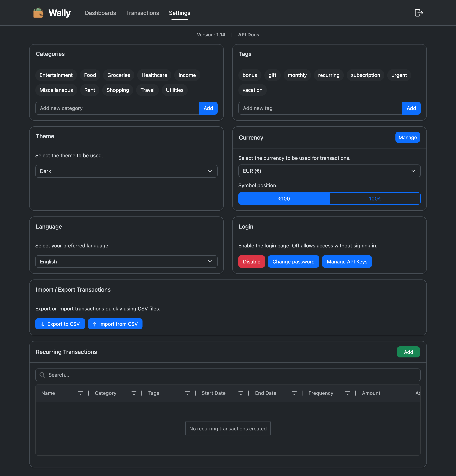Select the Shopping category chip

(118, 90)
